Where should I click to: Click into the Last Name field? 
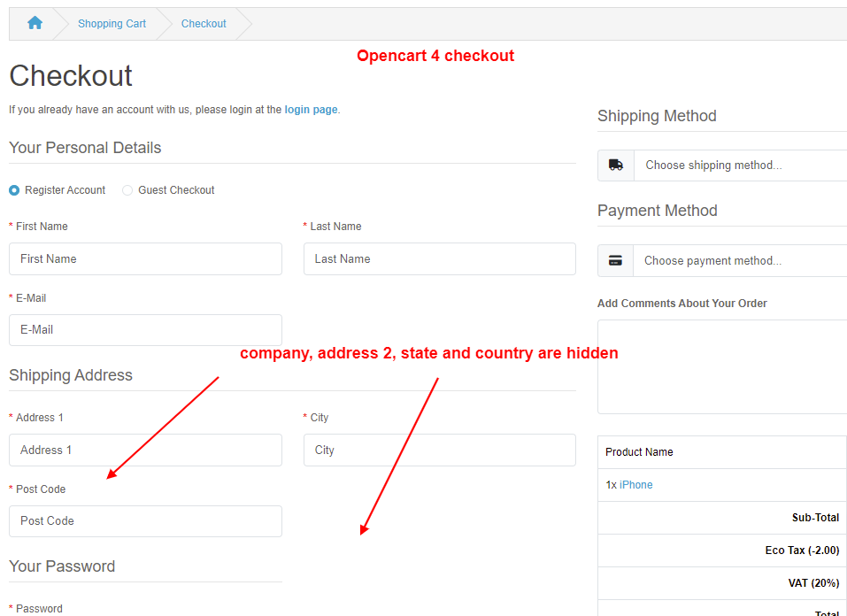(439, 259)
